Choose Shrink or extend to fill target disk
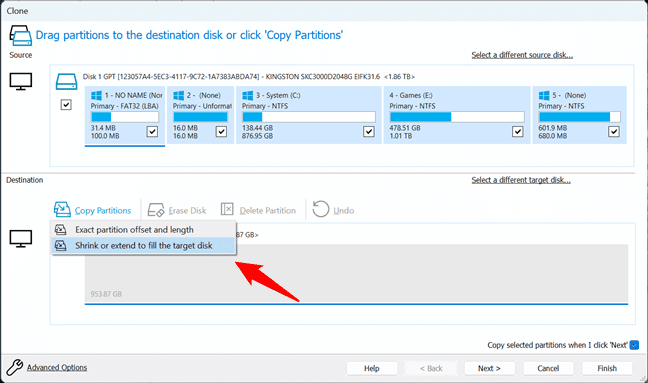Viewport: 648px width, 383px height. 143,245
